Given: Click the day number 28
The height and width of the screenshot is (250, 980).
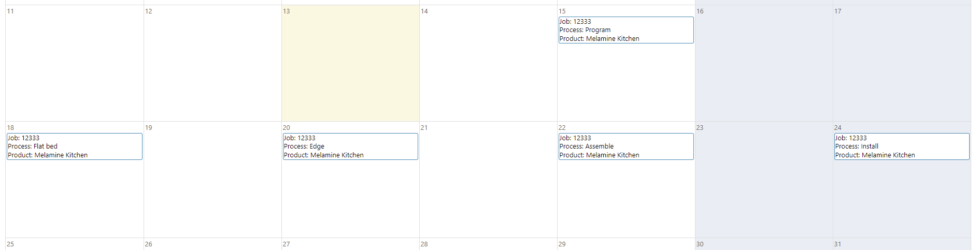Looking at the screenshot, I should 424,244.
